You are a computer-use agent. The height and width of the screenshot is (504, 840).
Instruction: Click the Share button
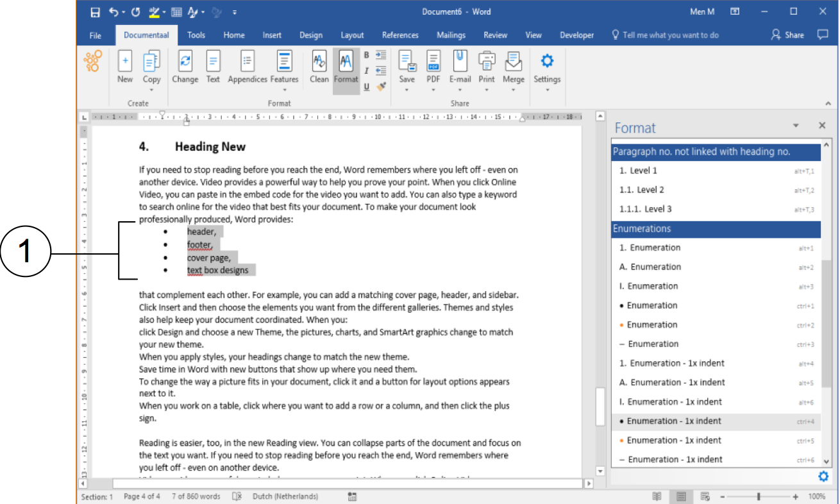pos(787,35)
